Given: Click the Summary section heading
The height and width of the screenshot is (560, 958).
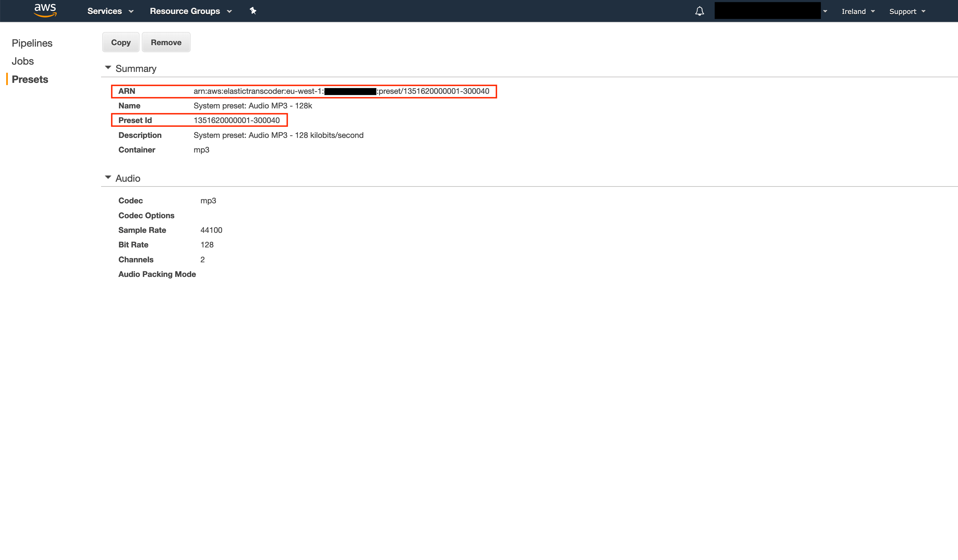Looking at the screenshot, I should pos(136,69).
